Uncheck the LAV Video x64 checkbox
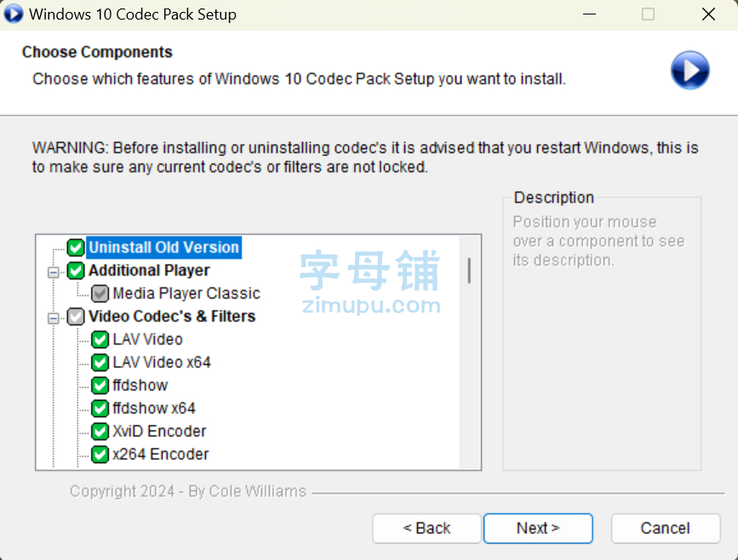 (x=100, y=363)
